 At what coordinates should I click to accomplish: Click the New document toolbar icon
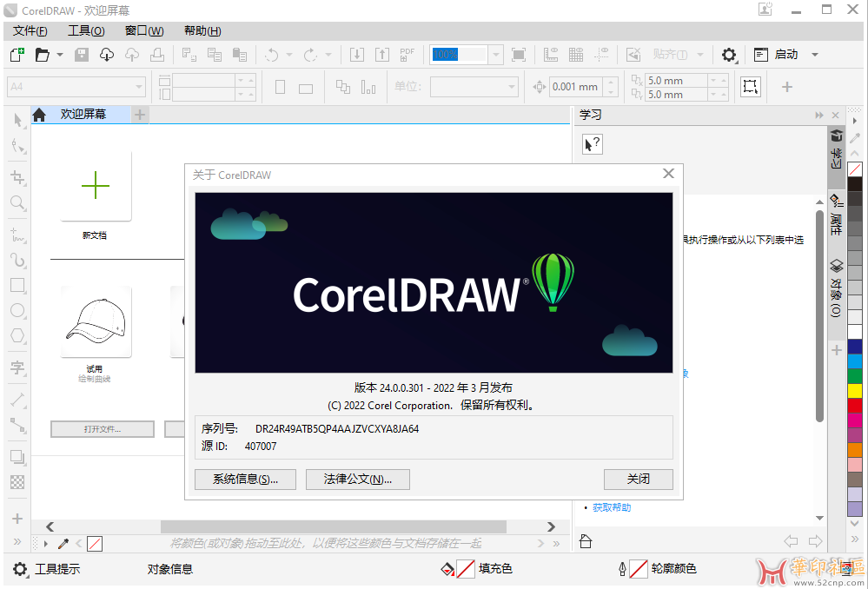point(17,54)
